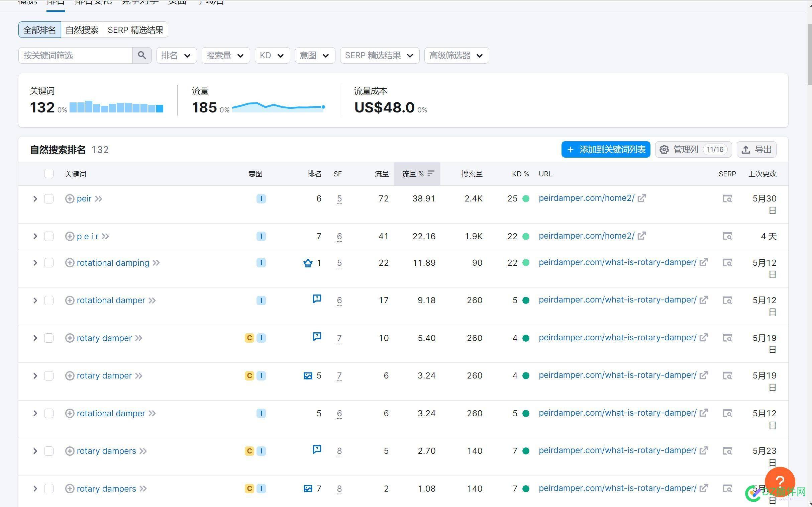
Task: Expand the p e i r keyword row
Action: (x=35, y=236)
